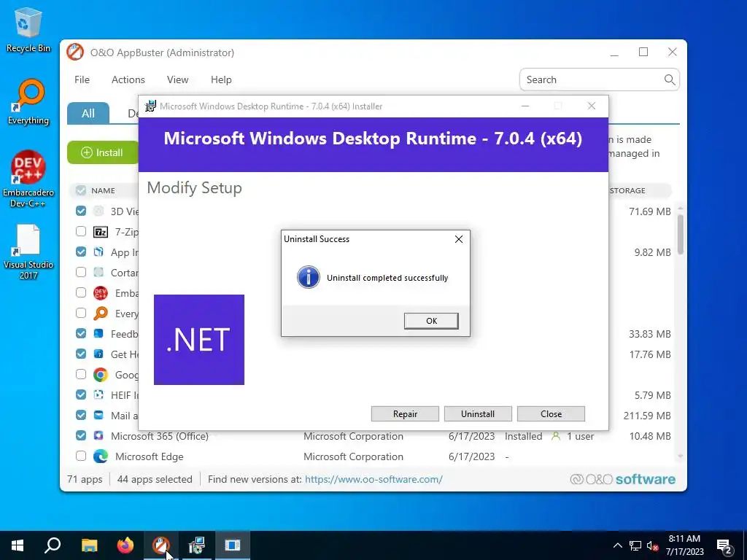Uncheck the HEIF row checkbox

tap(81, 394)
